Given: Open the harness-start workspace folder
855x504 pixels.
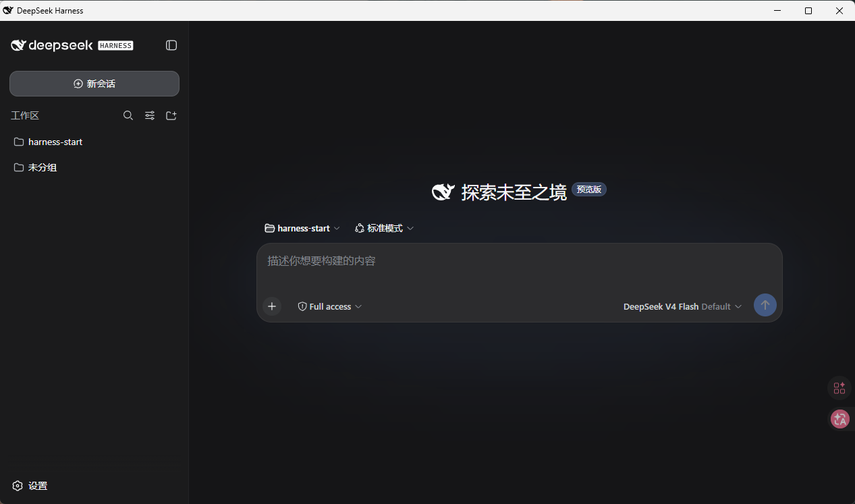Looking at the screenshot, I should [x=94, y=142].
